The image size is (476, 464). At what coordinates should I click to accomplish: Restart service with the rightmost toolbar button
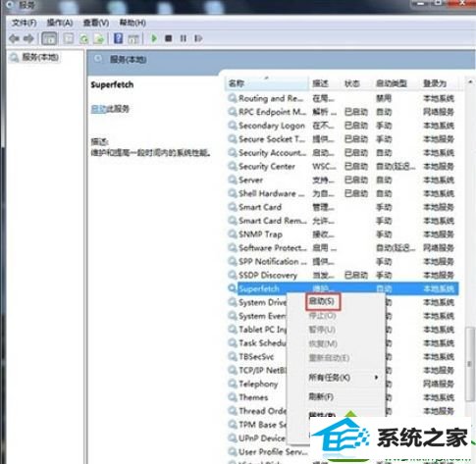[198, 38]
